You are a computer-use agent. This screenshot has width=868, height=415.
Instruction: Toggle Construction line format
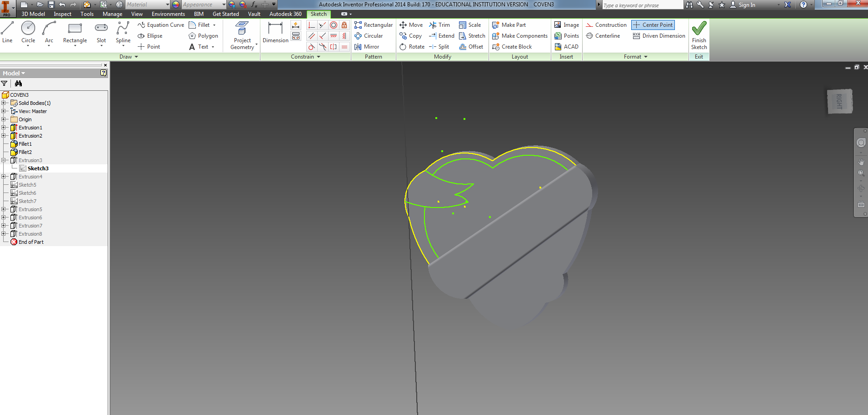point(606,25)
